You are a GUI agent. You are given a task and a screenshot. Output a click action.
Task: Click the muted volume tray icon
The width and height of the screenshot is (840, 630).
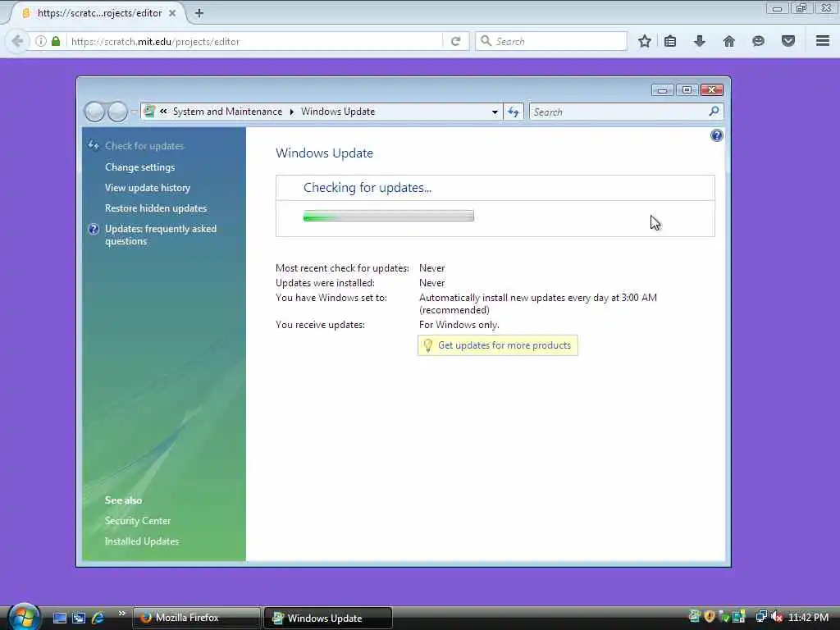pyautogui.click(x=776, y=617)
